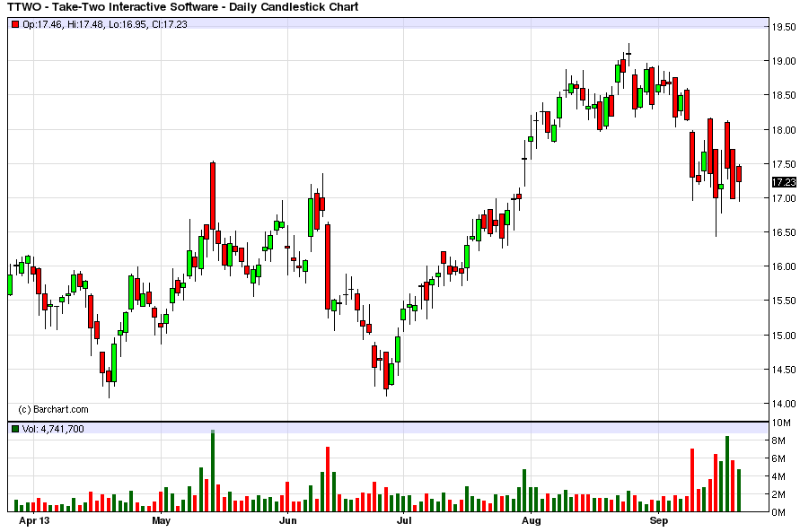Click the 14.00 price axis label
Screen dimensions: 800x532
[x=783, y=404]
